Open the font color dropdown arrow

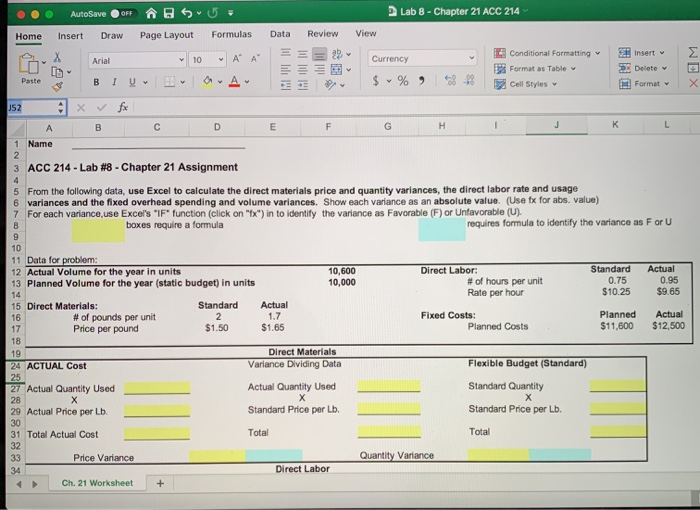point(247,82)
